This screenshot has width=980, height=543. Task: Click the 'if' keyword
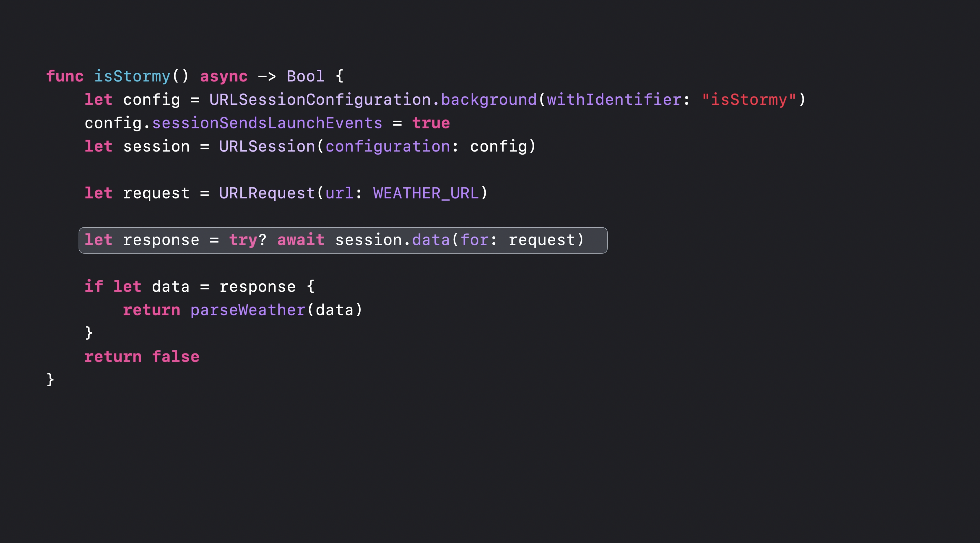(x=94, y=286)
